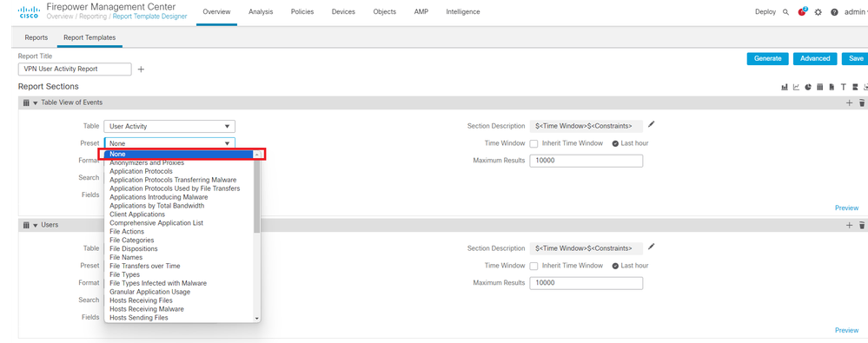
Task: Add a bar chart report section
Action: pyautogui.click(x=785, y=87)
